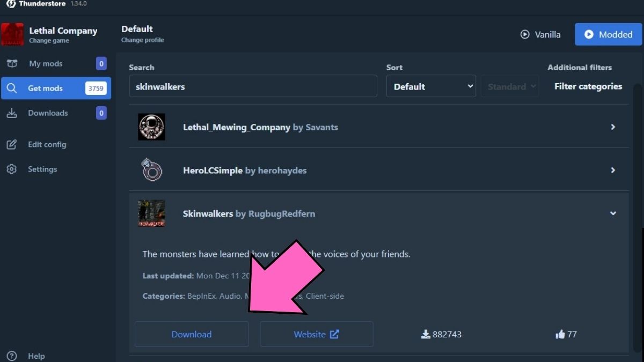Click the Categories: BepInEx, Audio line
644x362 pixels.
243,296
